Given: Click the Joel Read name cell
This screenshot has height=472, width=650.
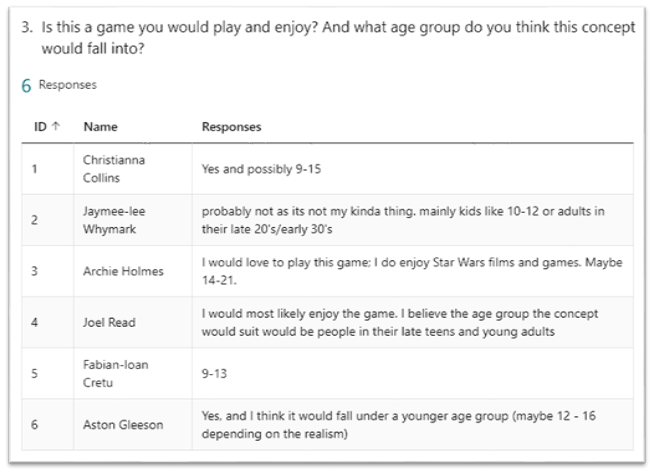Looking at the screenshot, I should (x=107, y=322).
